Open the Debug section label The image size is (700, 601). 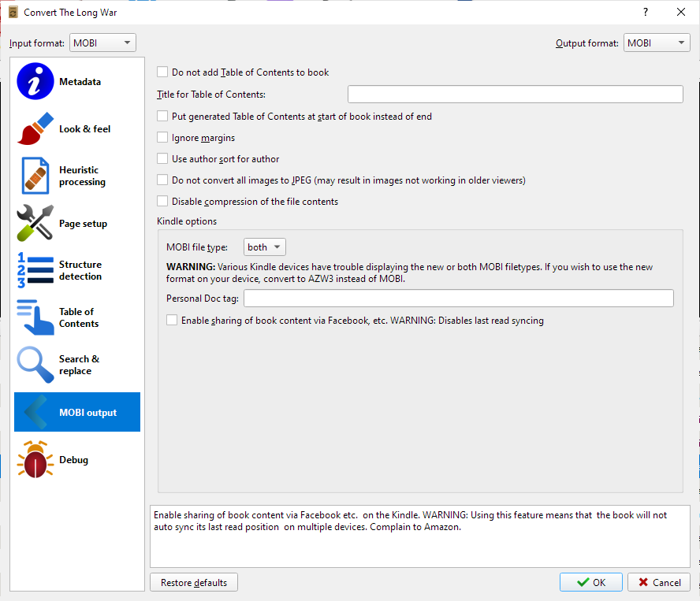coord(73,459)
